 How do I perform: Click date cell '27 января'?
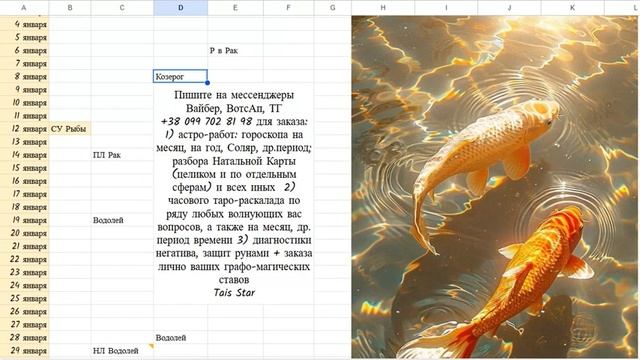point(24,325)
